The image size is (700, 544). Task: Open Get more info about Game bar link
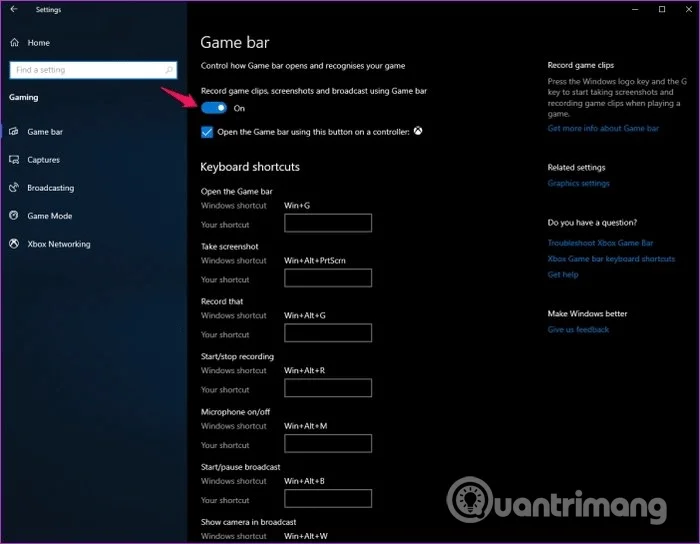[x=603, y=129]
